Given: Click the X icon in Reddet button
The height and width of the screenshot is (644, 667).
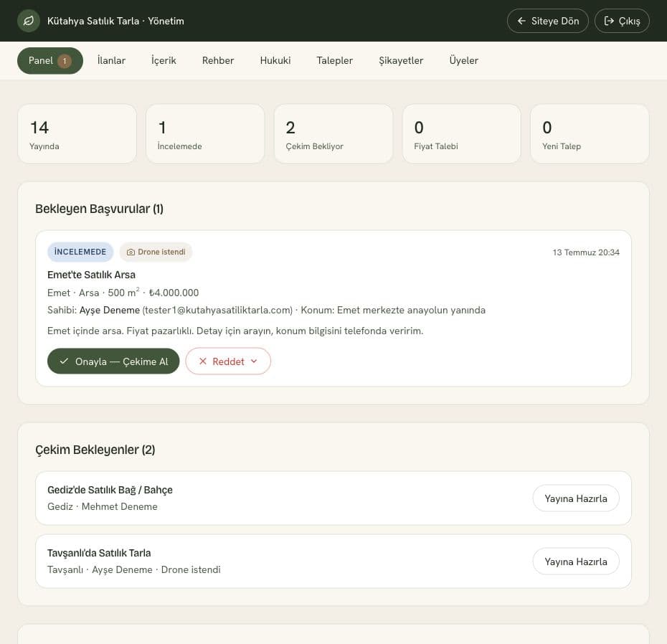Looking at the screenshot, I should pos(203,361).
